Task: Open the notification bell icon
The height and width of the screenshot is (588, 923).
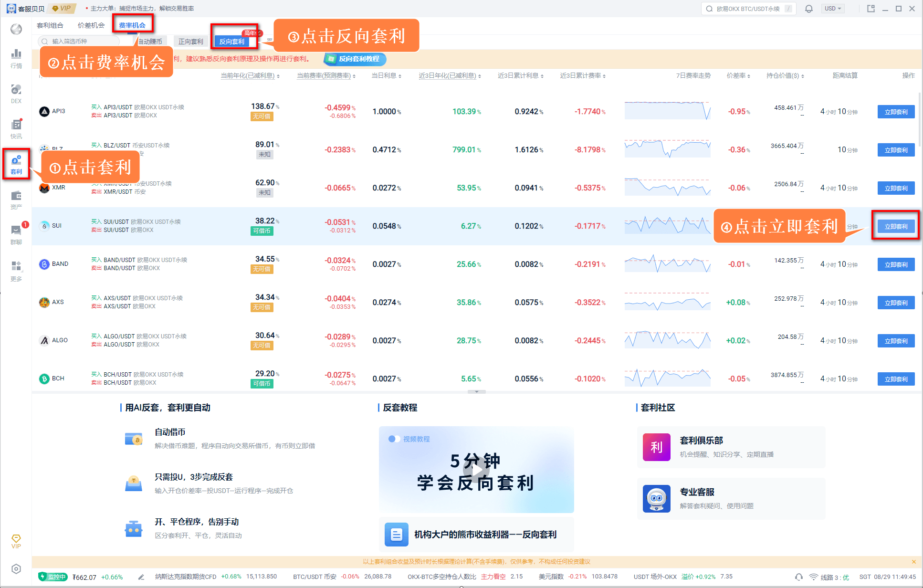Action: [809, 9]
